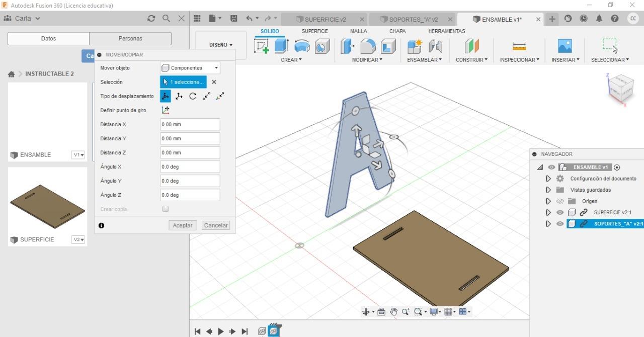Choose the window Select tool icon
The image size is (644, 337).
point(610,46)
